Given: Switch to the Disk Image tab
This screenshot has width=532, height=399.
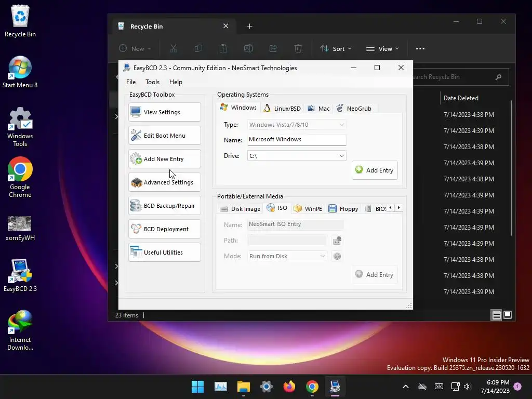Looking at the screenshot, I should point(240,209).
